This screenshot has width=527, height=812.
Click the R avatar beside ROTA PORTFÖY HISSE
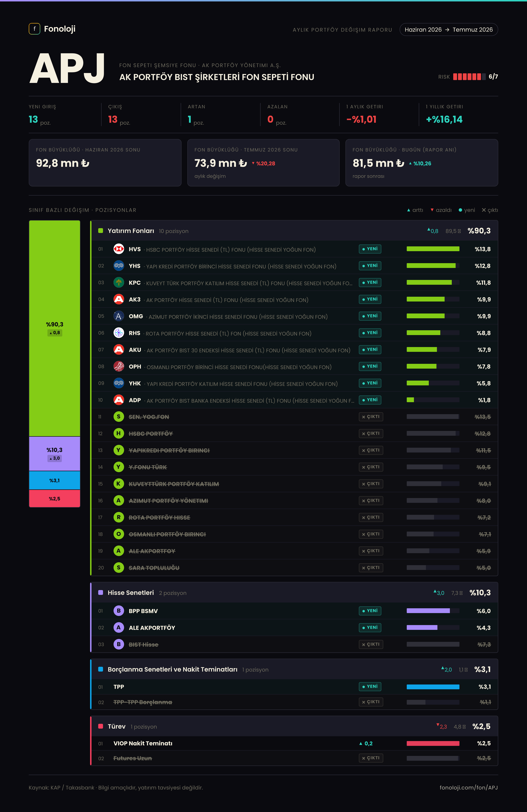[x=119, y=517]
